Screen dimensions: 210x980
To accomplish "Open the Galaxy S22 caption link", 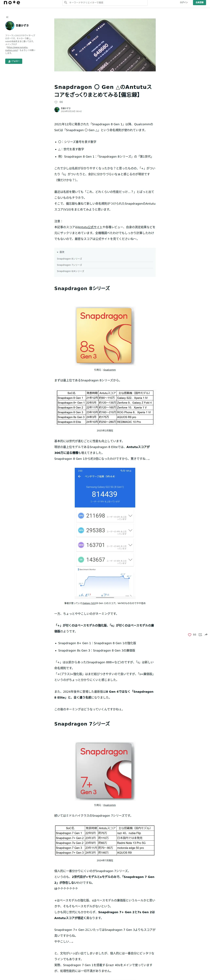I will coord(89,603).
